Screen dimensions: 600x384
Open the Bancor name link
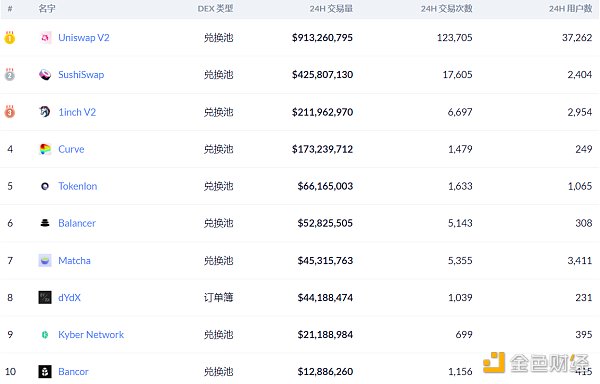point(73,371)
